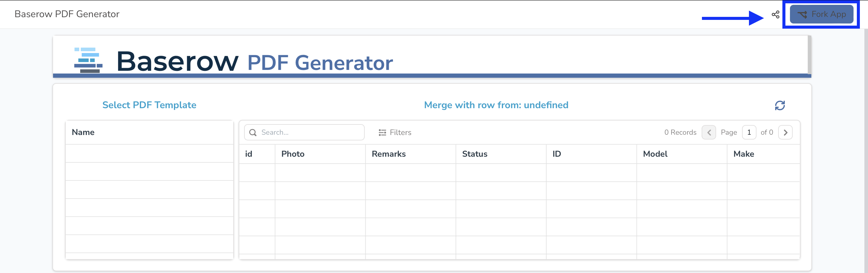Select the Make column header
The height and width of the screenshot is (273, 868).
[x=743, y=154]
